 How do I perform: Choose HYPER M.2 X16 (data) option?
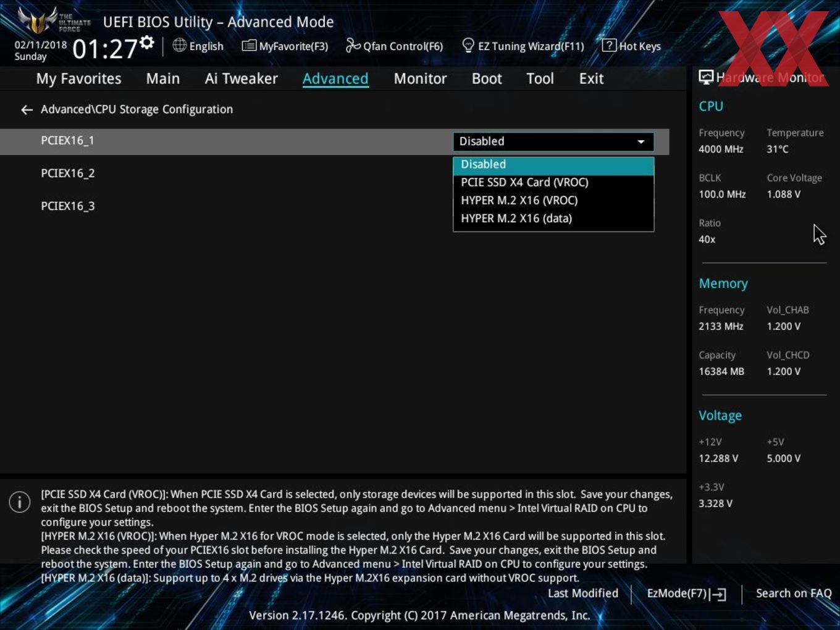click(x=553, y=218)
